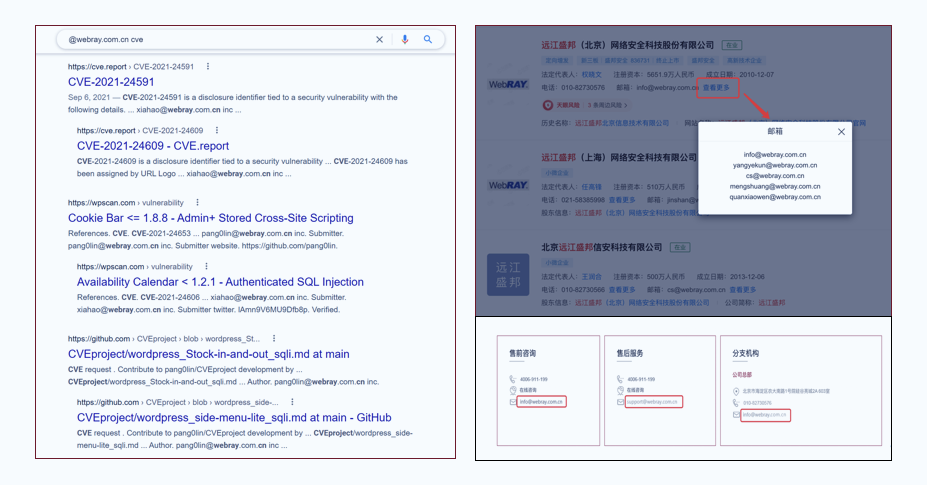Open 远江盛邦（上海）网络安全科技有限公司 company title
Screen dimensions: 927x485
(x=619, y=157)
